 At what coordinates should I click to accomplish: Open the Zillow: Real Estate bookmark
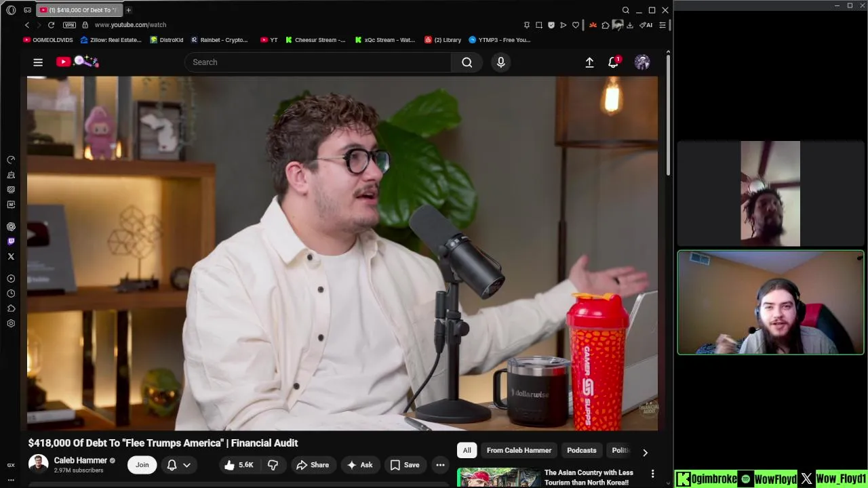[111, 40]
